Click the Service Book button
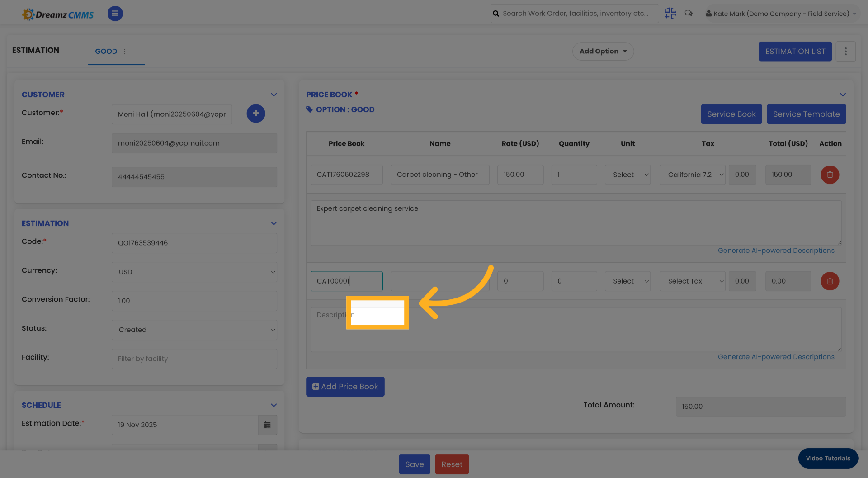The image size is (868, 478). pyautogui.click(x=731, y=114)
